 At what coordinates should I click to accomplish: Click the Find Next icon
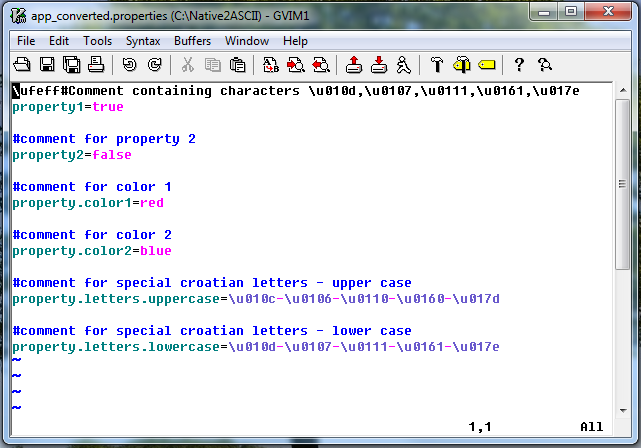point(296,65)
